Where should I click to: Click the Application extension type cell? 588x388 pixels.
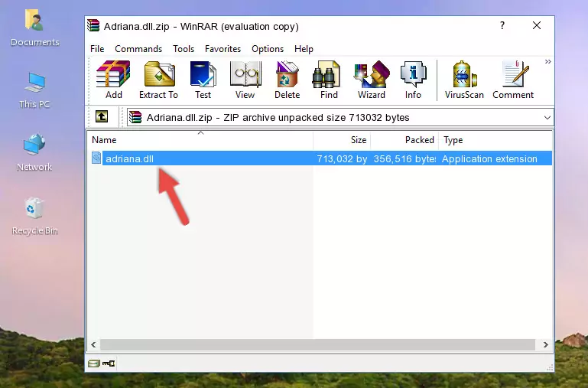(x=489, y=158)
